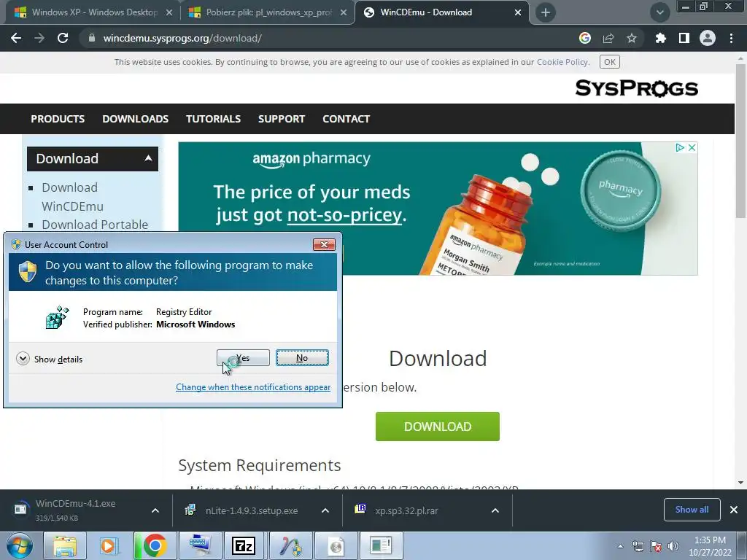Open options arrow for xp.sp3.32.pl.rar
Screen dimensions: 747x560
pyautogui.click(x=495, y=510)
